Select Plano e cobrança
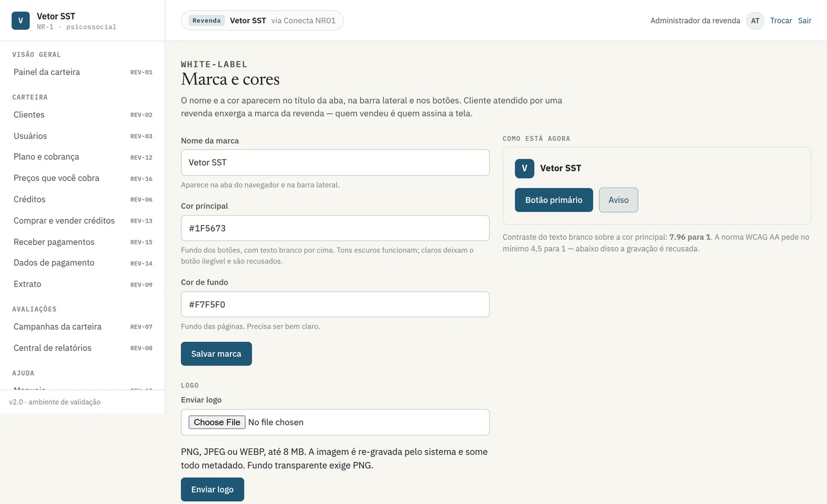This screenshot has height=504, width=827. pos(83,157)
